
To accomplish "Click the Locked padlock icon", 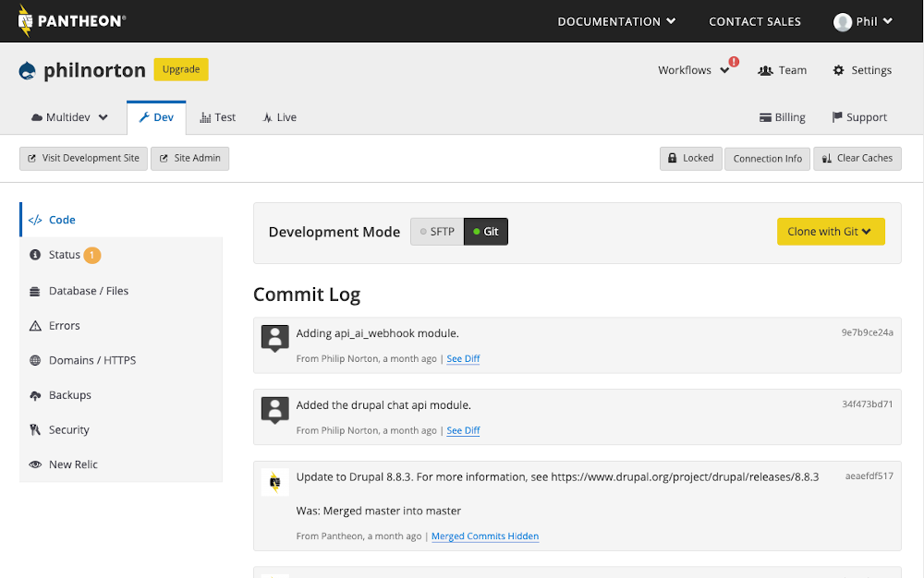I will 672,158.
